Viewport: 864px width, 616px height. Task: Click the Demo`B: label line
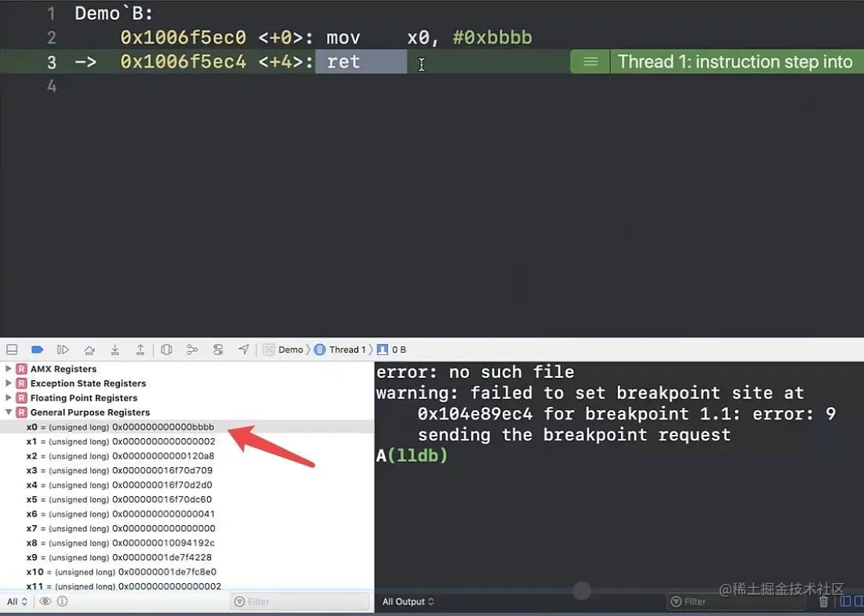pos(114,13)
